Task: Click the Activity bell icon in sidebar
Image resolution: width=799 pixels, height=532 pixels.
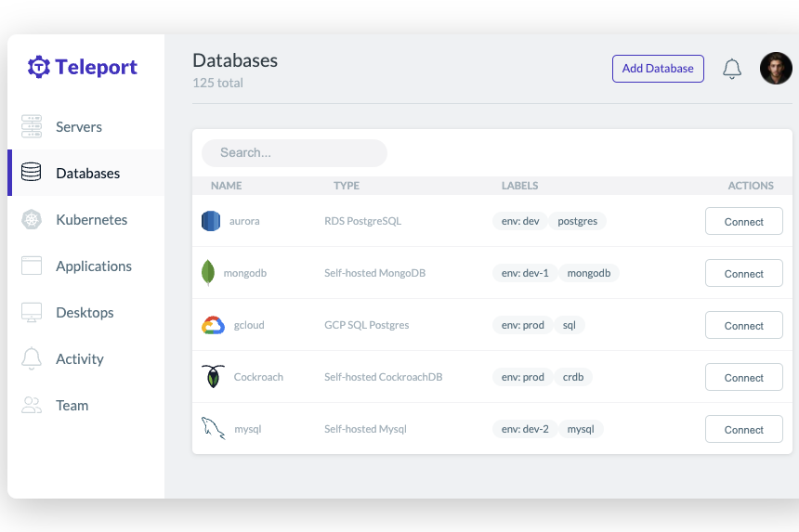Action: pos(32,358)
